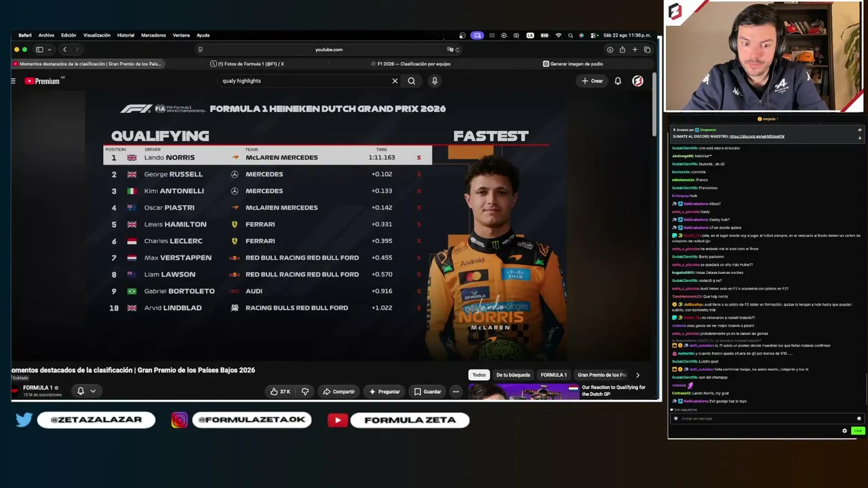This screenshot has width=868, height=488.
Task: Open the Historial menu
Action: pyautogui.click(x=125, y=35)
